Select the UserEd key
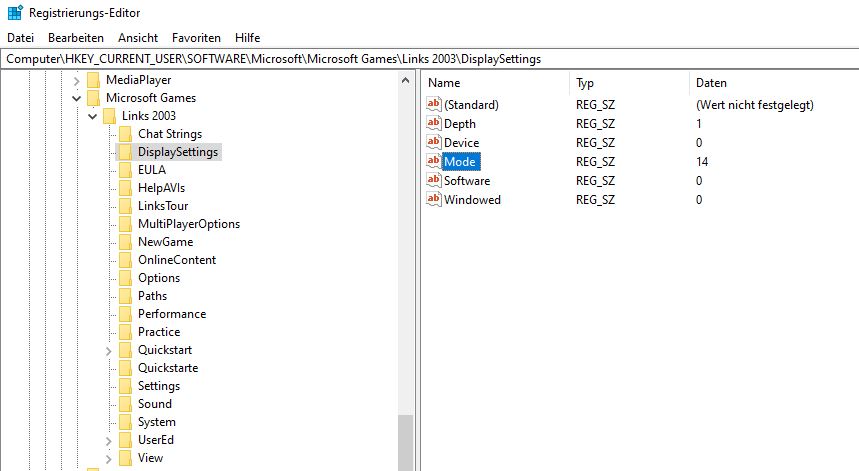Screen dimensions: 859x471 (156, 440)
